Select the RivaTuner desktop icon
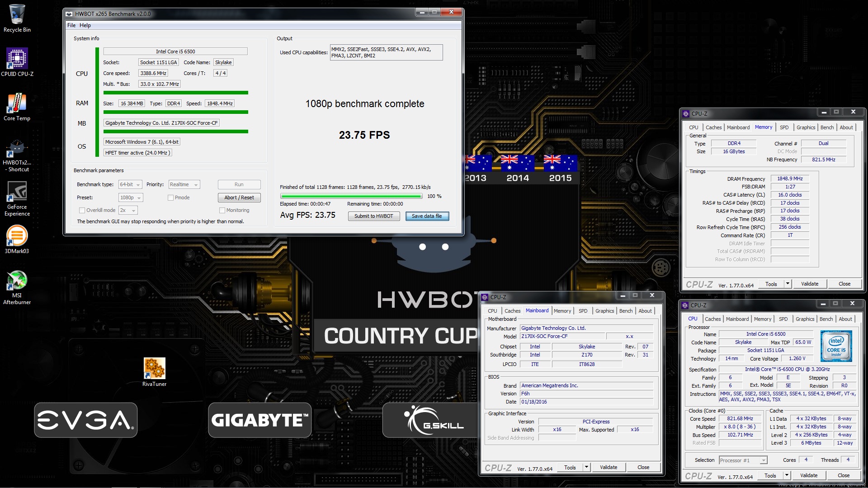Viewport: 868px width, 488px height. point(154,372)
